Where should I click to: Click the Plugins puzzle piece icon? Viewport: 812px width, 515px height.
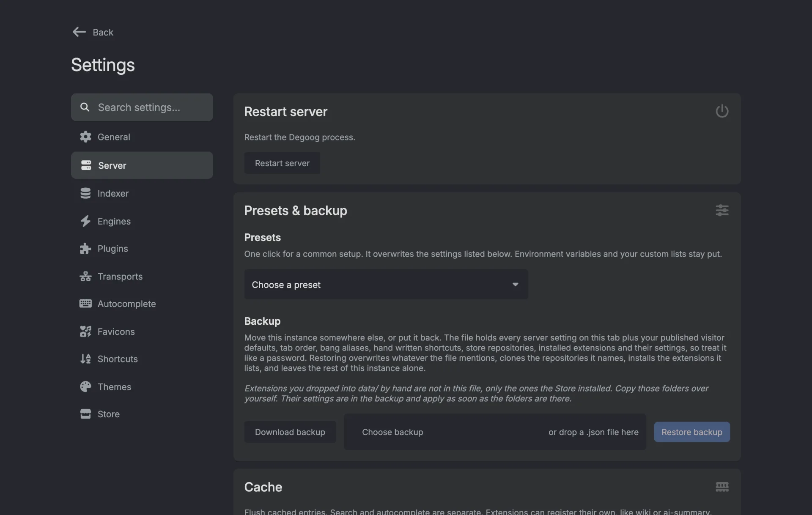pos(85,249)
